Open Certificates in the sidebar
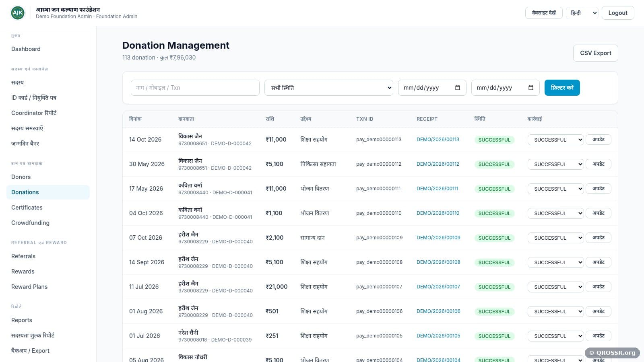 pos(27,208)
